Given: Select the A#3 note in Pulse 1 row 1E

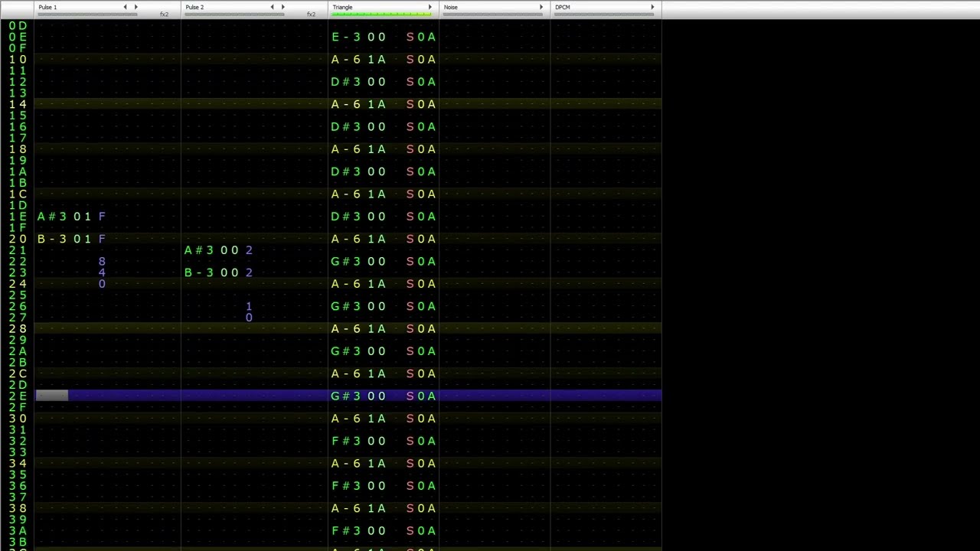Looking at the screenshot, I should [x=51, y=217].
